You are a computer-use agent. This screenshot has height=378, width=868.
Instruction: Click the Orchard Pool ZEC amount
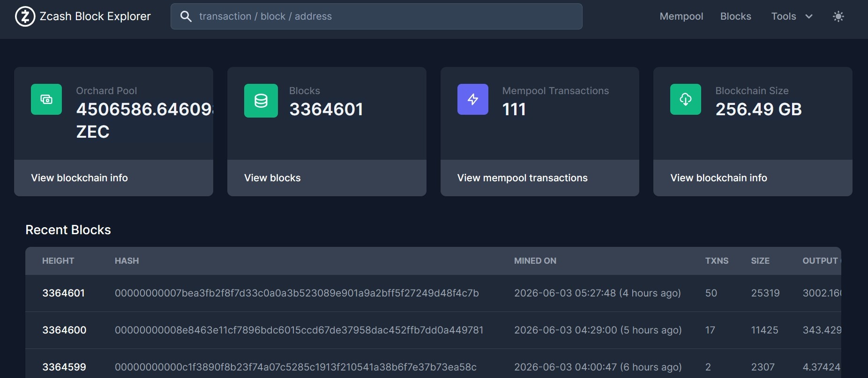[145, 120]
